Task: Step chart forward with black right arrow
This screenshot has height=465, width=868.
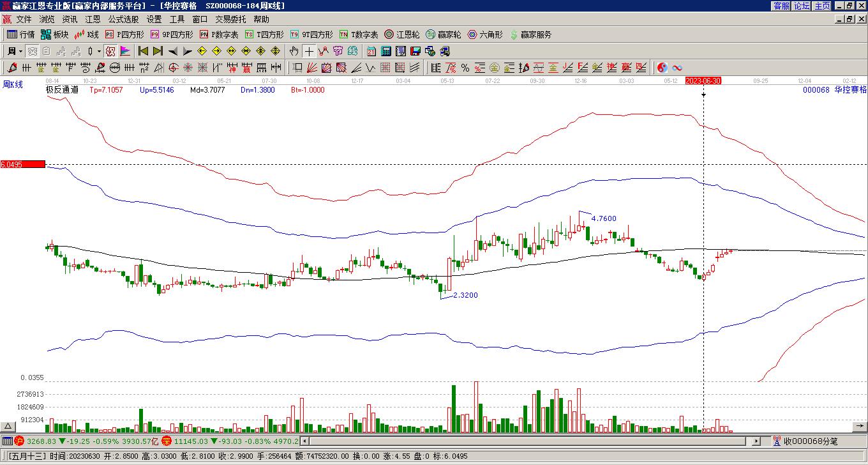Action: point(187,51)
